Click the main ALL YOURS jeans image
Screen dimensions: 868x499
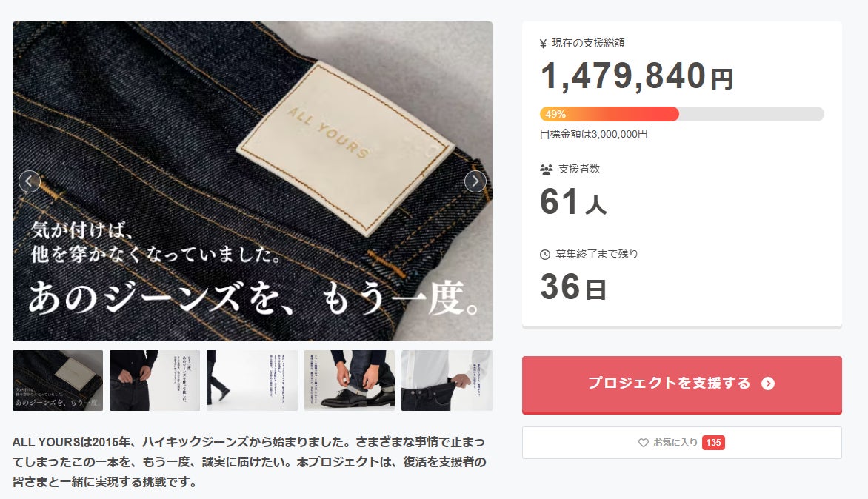point(253,181)
